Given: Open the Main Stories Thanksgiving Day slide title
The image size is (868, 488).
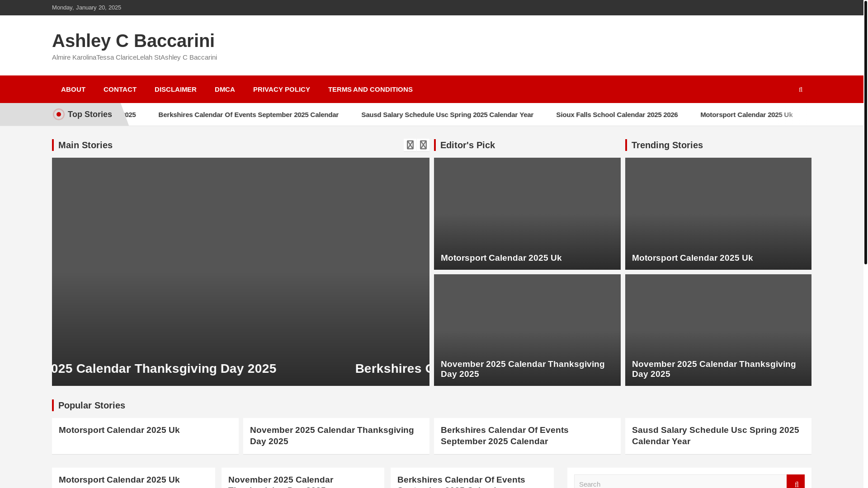Looking at the screenshot, I should (x=164, y=369).
